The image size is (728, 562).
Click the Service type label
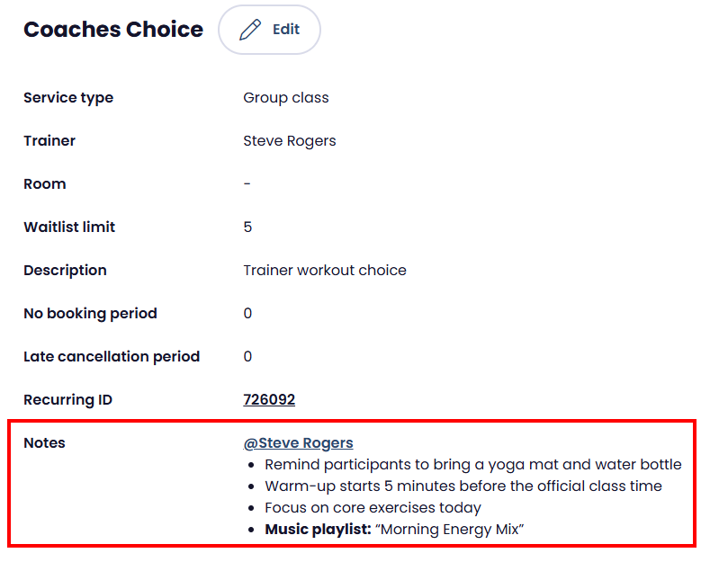click(x=68, y=98)
